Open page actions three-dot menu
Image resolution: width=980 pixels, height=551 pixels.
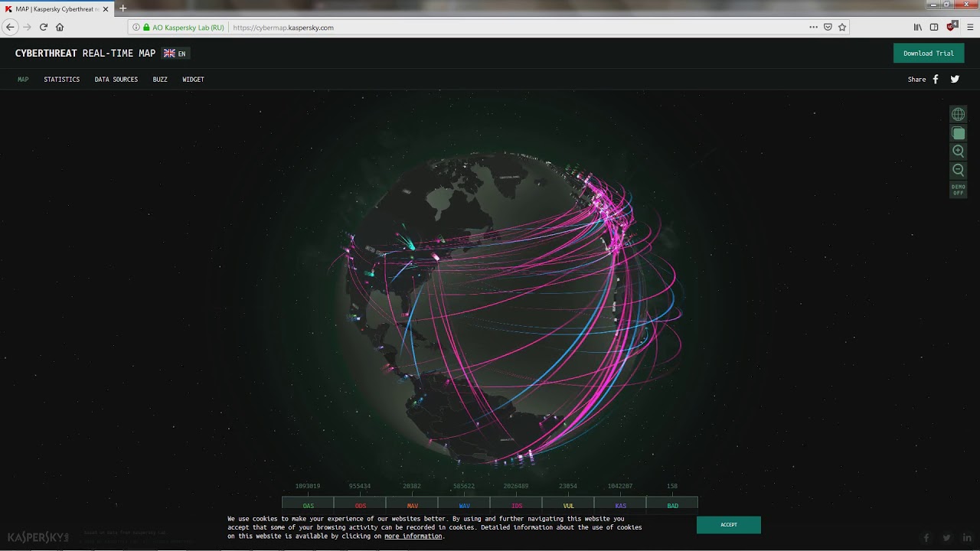click(813, 27)
